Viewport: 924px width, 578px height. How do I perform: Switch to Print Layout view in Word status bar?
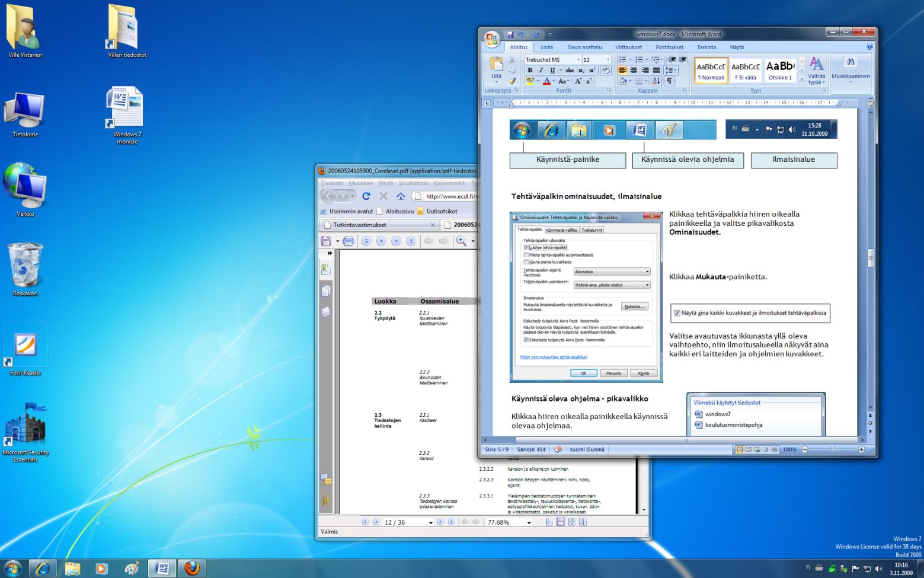(x=739, y=450)
